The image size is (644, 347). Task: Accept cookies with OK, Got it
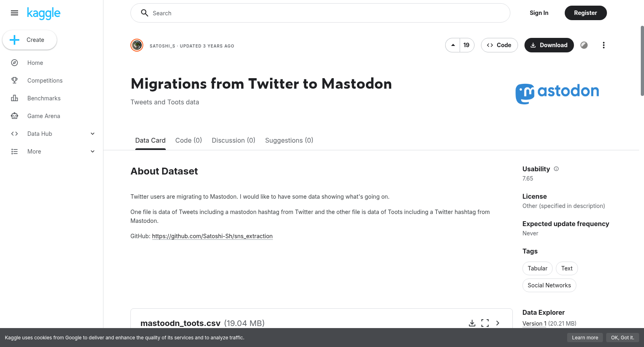tap(623, 338)
